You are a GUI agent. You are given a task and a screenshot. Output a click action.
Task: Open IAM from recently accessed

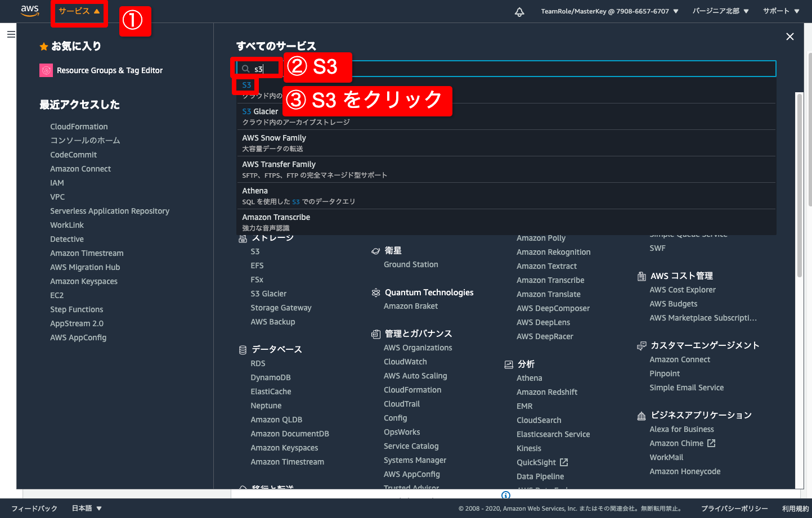57,183
